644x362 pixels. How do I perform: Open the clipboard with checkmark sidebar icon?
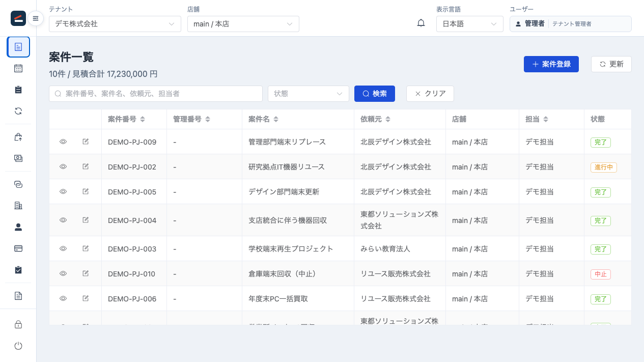point(18,270)
